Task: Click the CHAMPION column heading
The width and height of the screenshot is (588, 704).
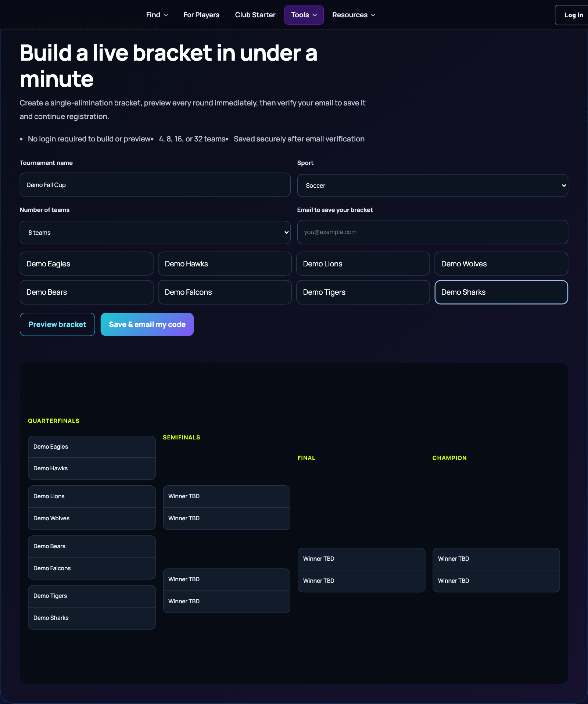Action: [x=449, y=458]
